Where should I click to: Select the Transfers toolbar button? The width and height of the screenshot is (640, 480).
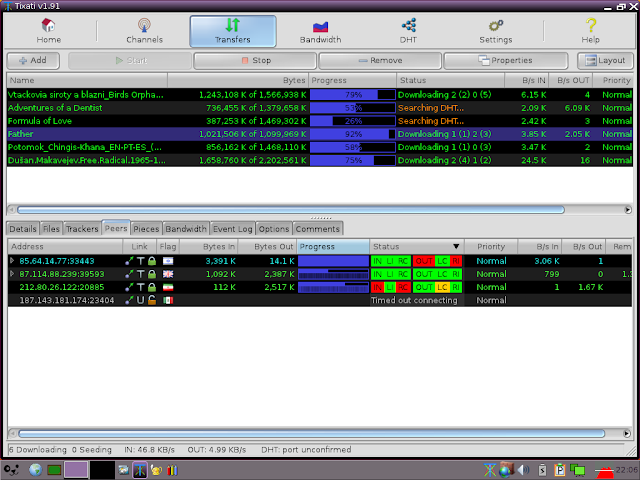pyautogui.click(x=233, y=31)
